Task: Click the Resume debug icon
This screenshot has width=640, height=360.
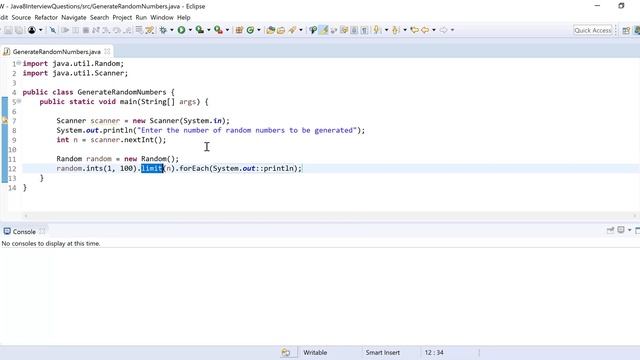Action: (65, 30)
